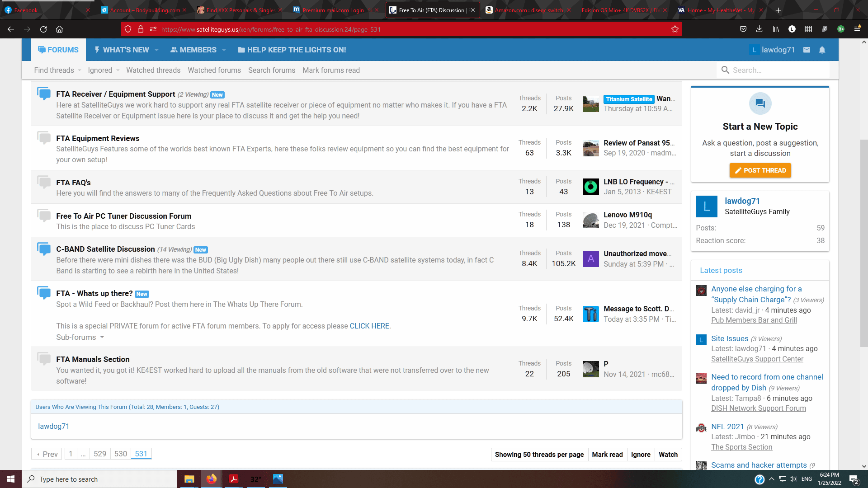The image size is (868, 488).
Task: Click the forum Search input box
Action: click(773, 70)
